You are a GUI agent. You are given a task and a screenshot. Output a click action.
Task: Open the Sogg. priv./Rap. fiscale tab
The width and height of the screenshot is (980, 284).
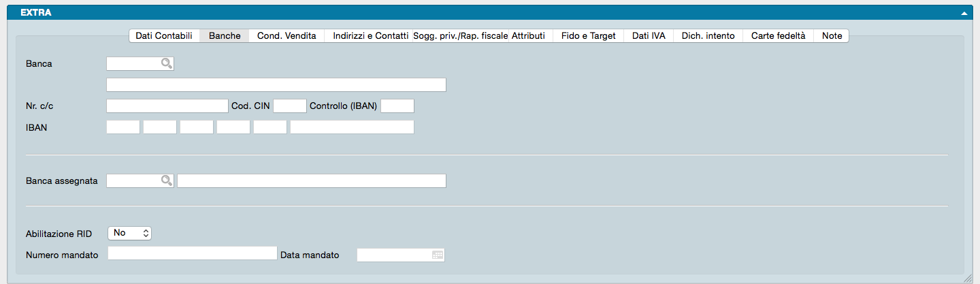pyautogui.click(x=461, y=36)
